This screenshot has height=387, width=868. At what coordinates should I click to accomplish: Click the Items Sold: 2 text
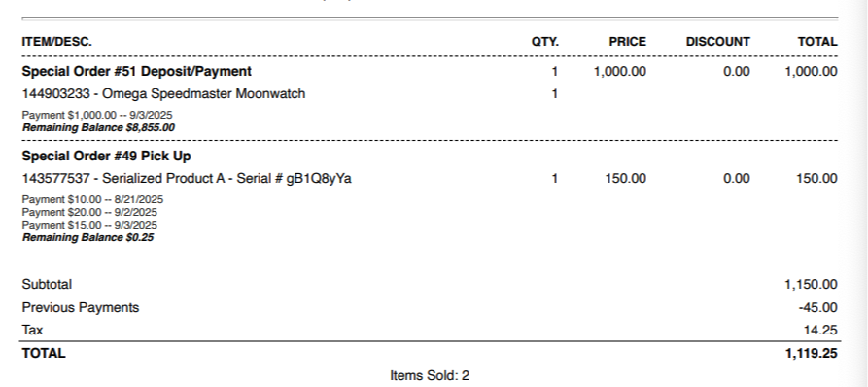coord(430,376)
